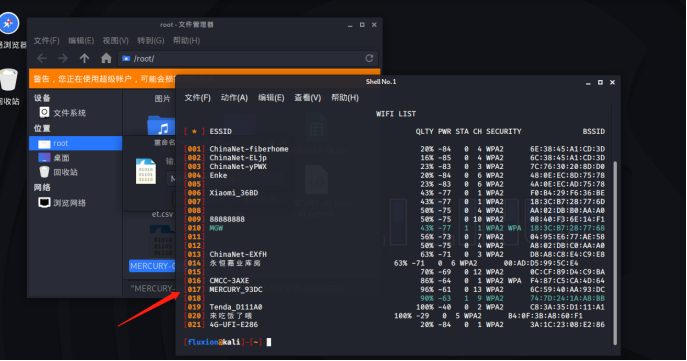Click the Xiaomi_36BD network entry
687x361 pixels.
click(394, 193)
